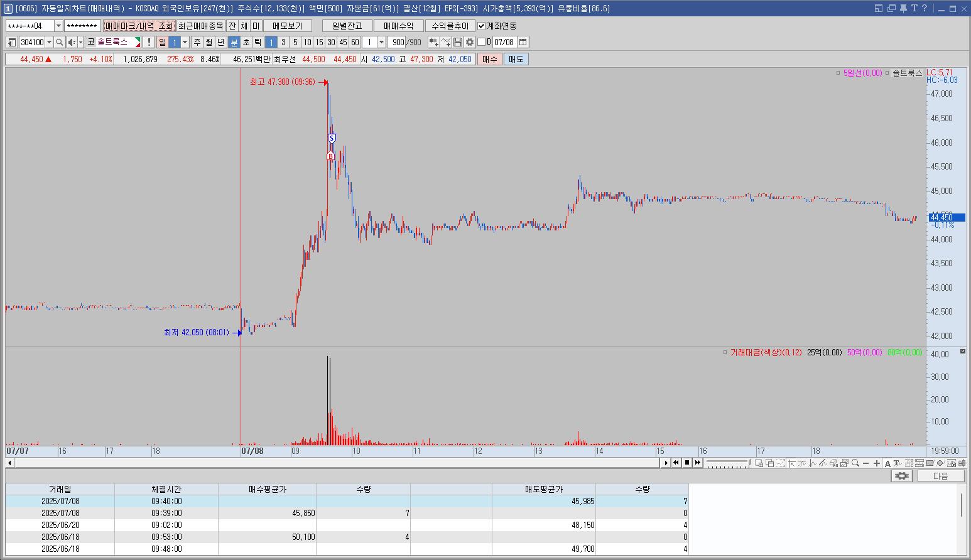Open the stock code 304100 dropdown arrow
This screenshot has height=560, width=971.
pos(50,42)
